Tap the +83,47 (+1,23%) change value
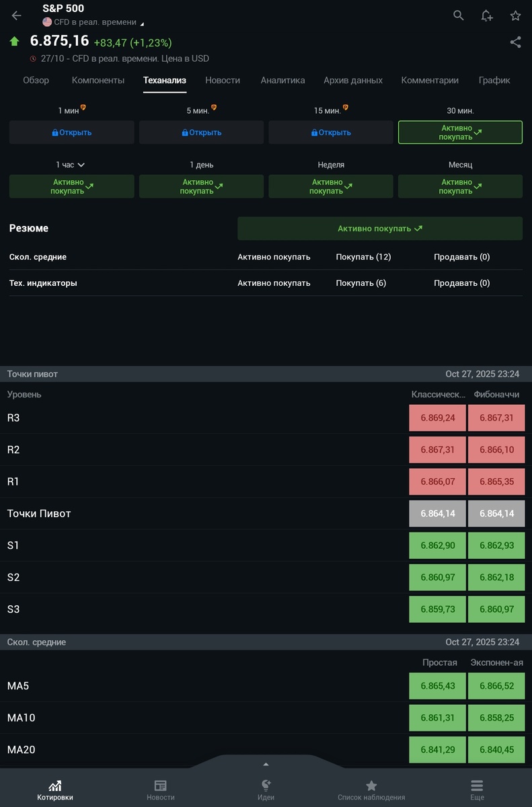The height and width of the screenshot is (807, 532). click(132, 42)
